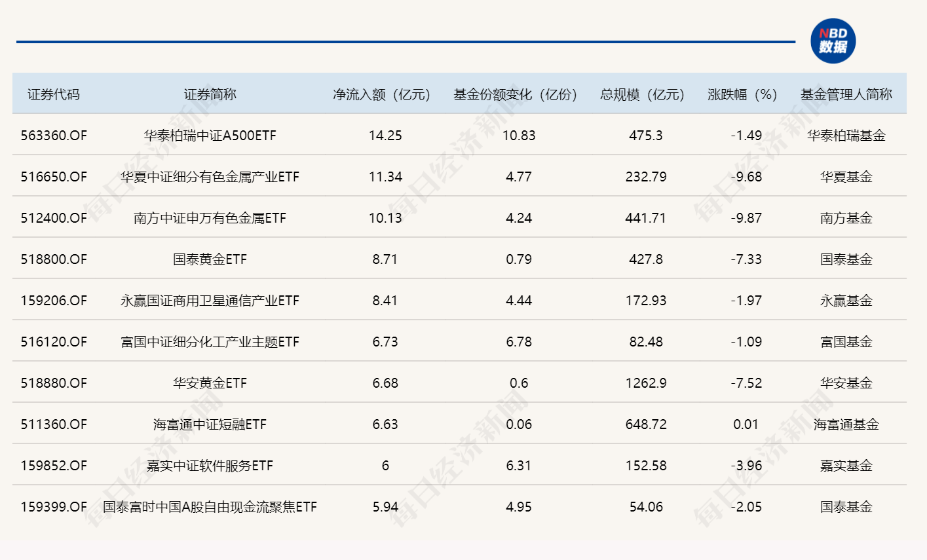This screenshot has height=560, width=927.
Task: Click security code 516120.OF
Action: click(54, 342)
